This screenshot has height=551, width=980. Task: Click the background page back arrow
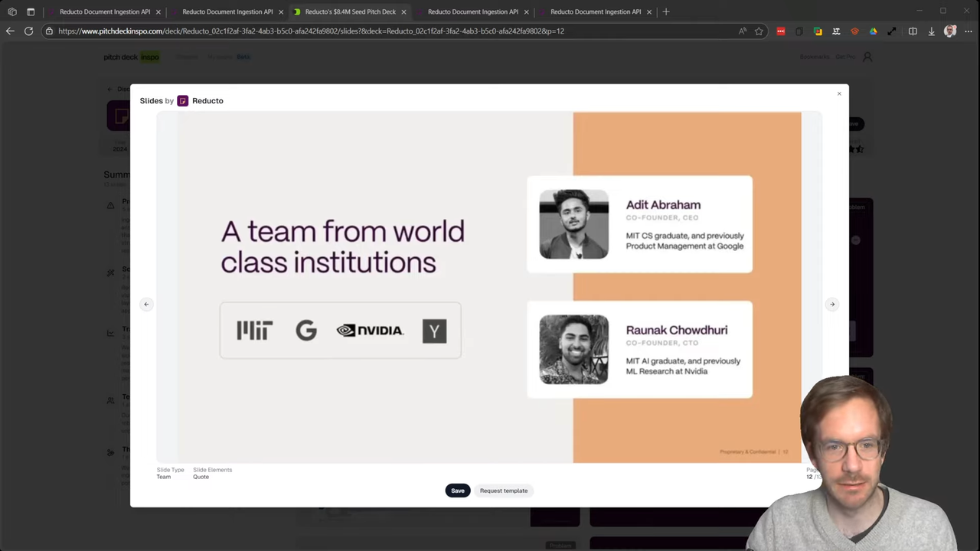tap(109, 89)
